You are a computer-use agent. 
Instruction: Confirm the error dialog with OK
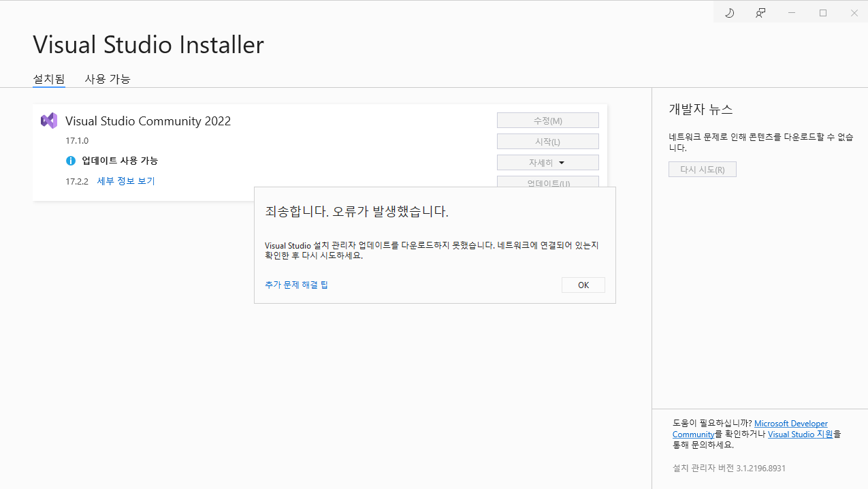pyautogui.click(x=583, y=285)
